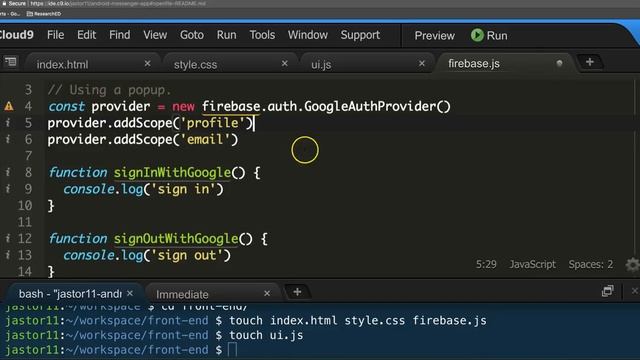Click unsaved dot on firebase.js tab
The height and width of the screenshot is (360, 640).
[x=559, y=63]
